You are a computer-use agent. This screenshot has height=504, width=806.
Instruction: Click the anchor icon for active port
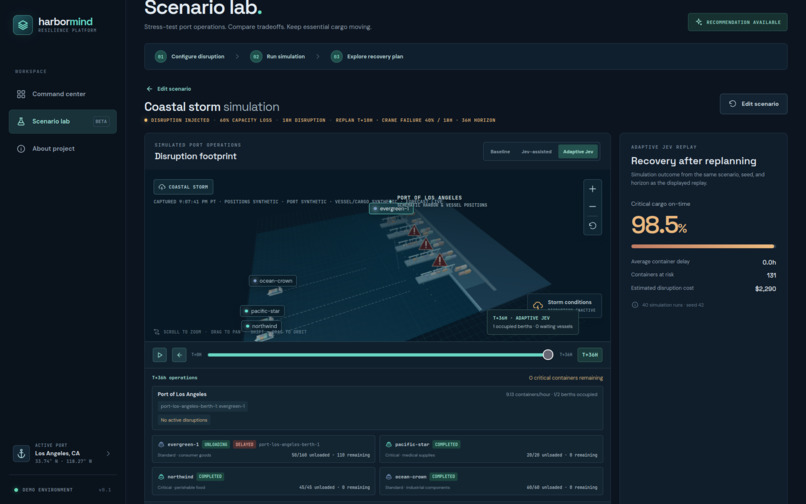coord(21,454)
